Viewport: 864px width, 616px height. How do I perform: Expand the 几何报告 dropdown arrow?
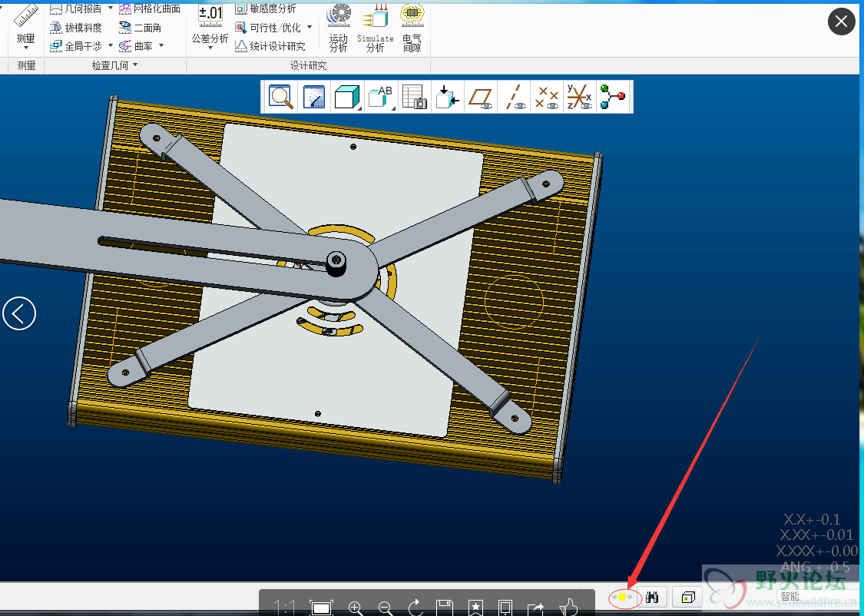(110, 8)
